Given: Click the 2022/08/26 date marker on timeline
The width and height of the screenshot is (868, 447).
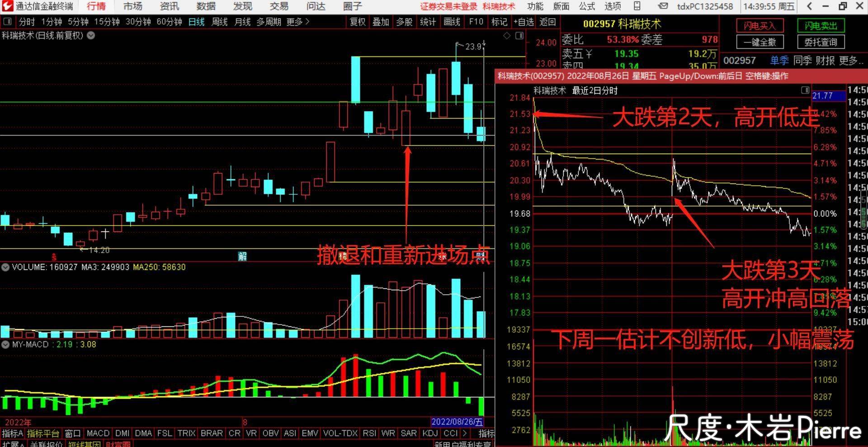Looking at the screenshot, I should click(457, 422).
